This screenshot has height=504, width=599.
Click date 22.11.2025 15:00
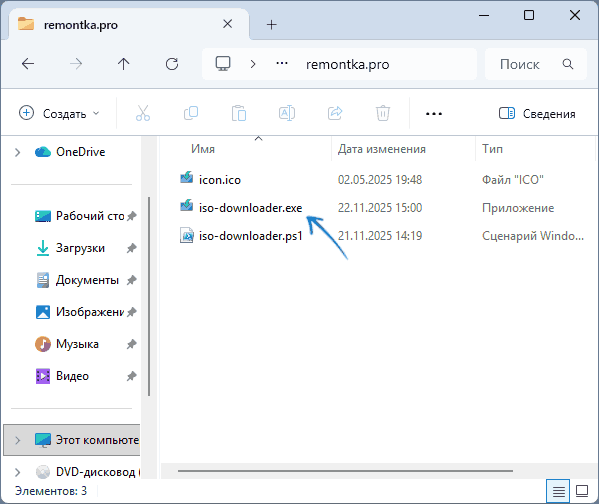[380, 207]
